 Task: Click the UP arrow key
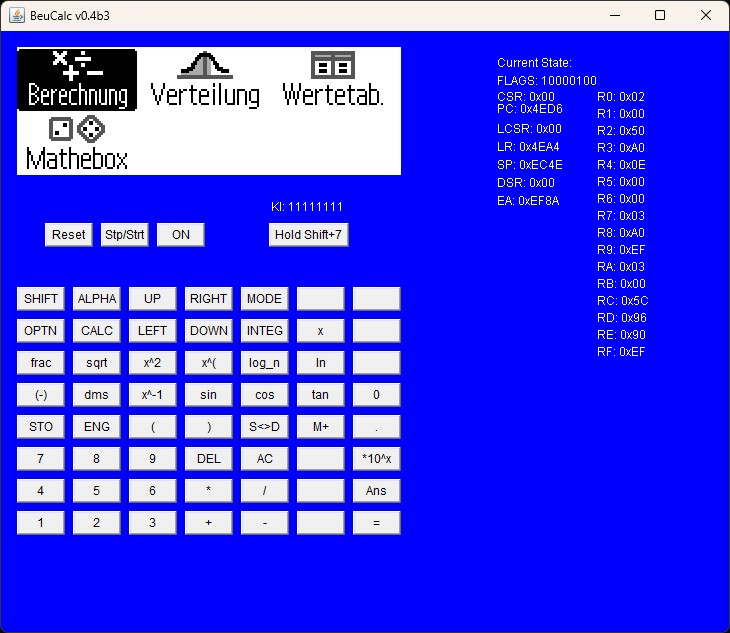click(x=152, y=299)
